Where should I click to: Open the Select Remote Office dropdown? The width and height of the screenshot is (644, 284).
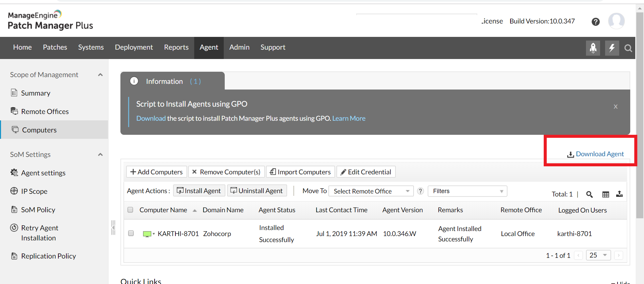[371, 191]
